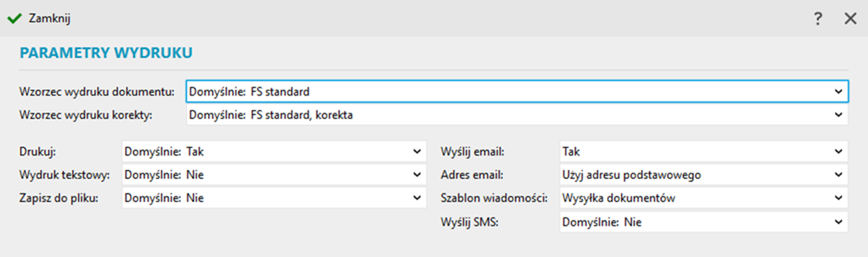Click the 'FS standard, korekta' combo field

(517, 115)
